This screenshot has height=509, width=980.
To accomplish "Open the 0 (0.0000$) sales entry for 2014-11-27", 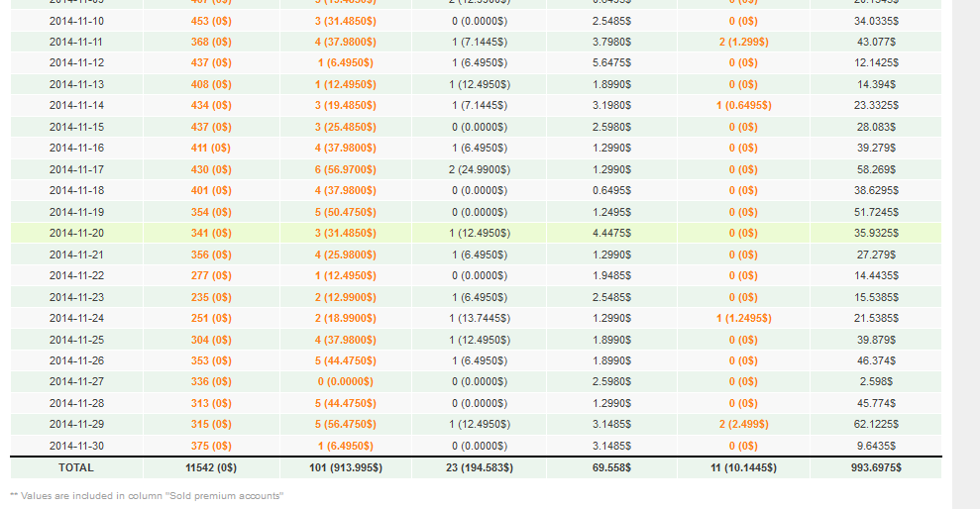I will (346, 381).
